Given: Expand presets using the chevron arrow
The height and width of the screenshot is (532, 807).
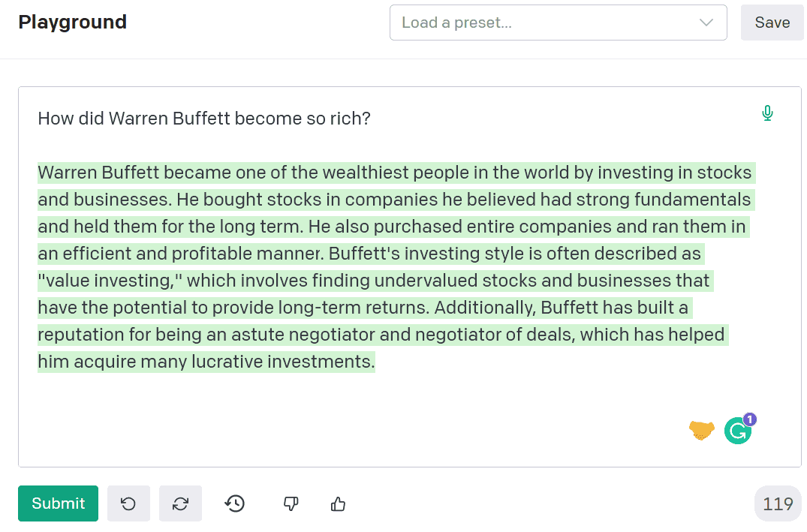Looking at the screenshot, I should click(x=706, y=23).
